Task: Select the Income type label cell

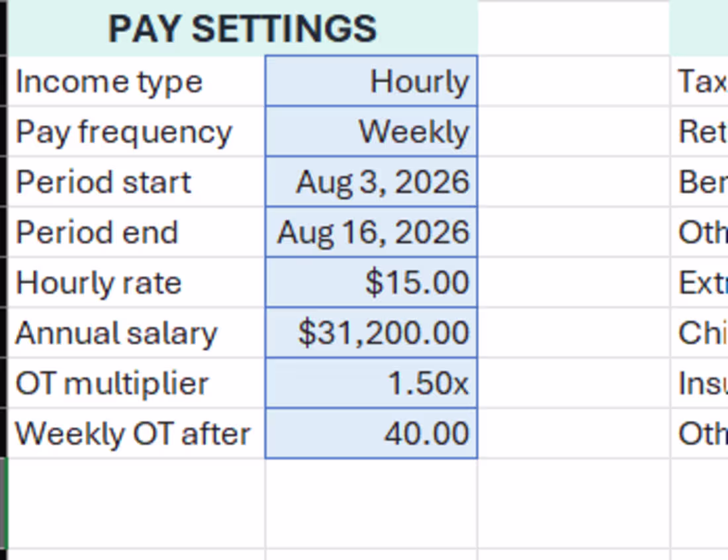Action: click(136, 81)
